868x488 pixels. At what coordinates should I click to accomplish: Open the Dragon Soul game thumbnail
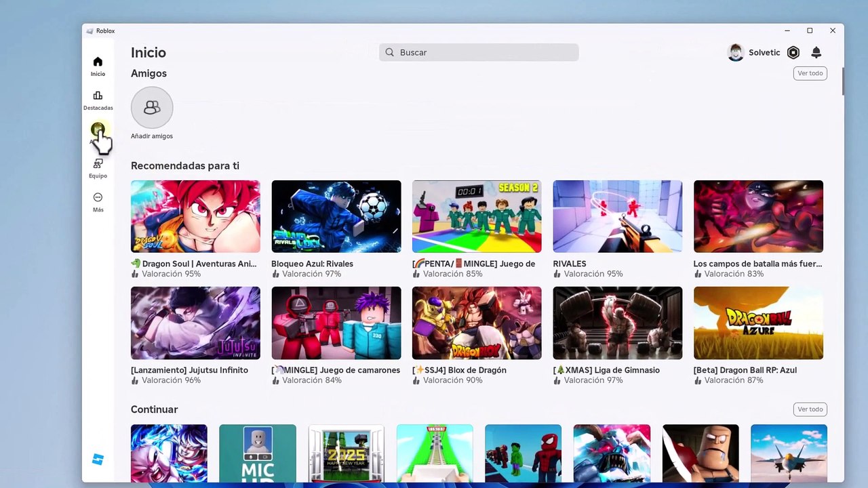click(195, 216)
